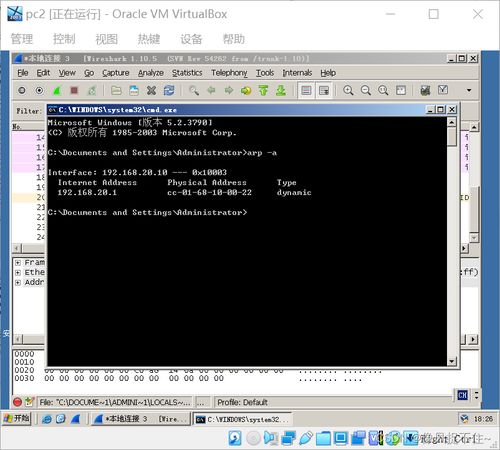Screen dimensions: 500x450
Task: Open Wireshark Analyze menu
Action: (x=151, y=73)
